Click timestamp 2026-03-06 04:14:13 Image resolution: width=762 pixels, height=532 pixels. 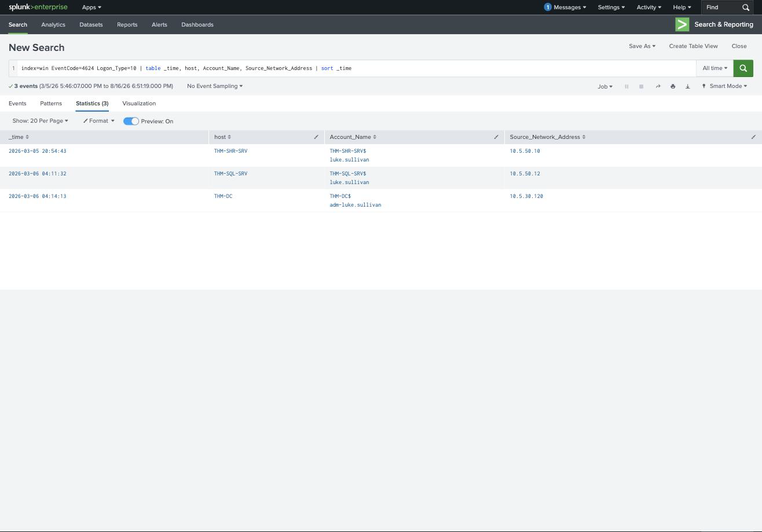(x=38, y=196)
